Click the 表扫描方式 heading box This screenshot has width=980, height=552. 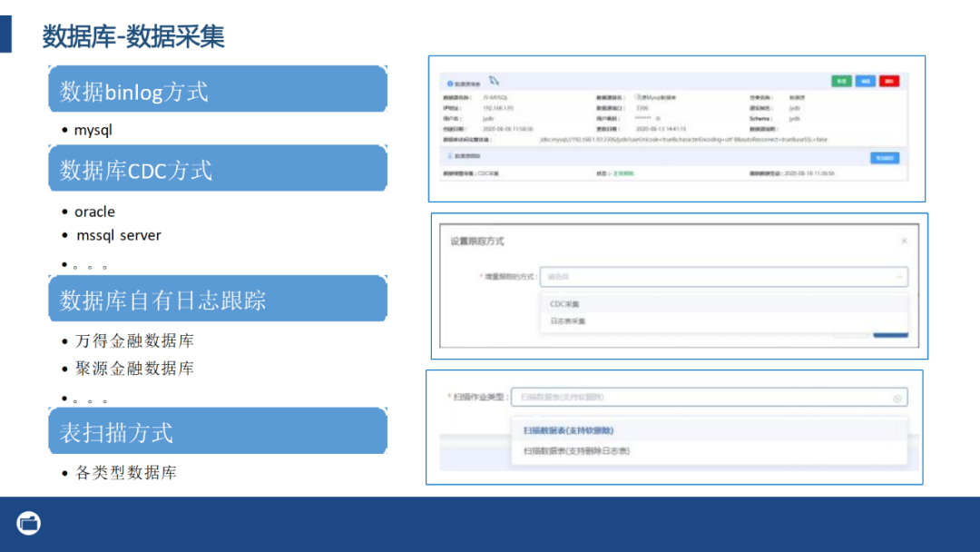pyautogui.click(x=218, y=430)
